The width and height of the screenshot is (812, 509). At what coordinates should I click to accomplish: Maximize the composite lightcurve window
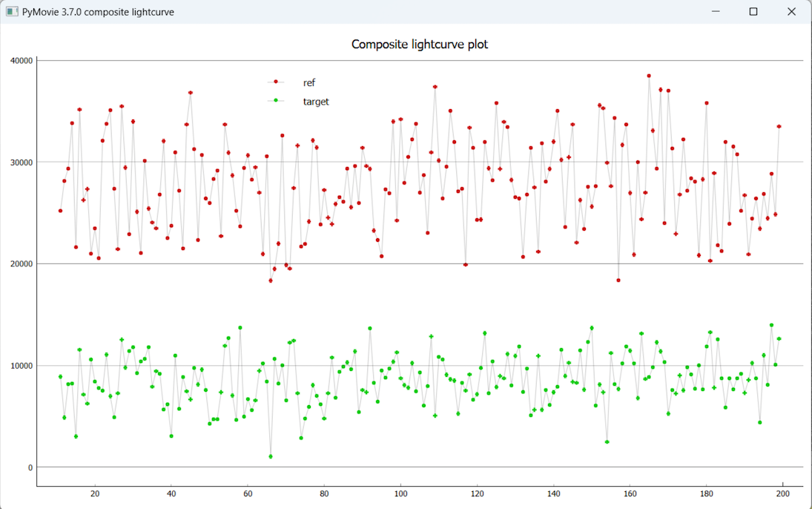[x=753, y=12]
